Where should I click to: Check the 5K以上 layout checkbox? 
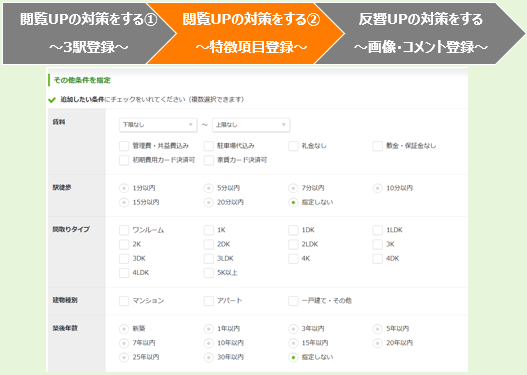[209, 273]
